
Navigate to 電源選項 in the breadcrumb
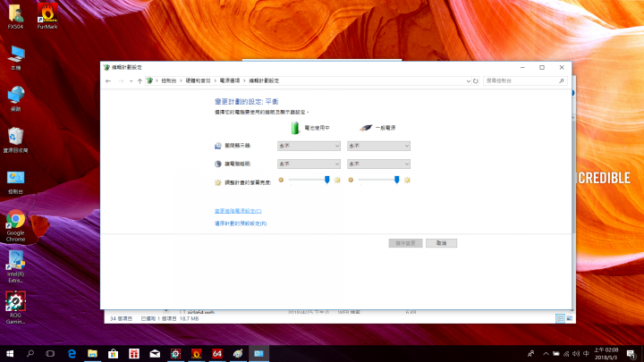click(230, 80)
